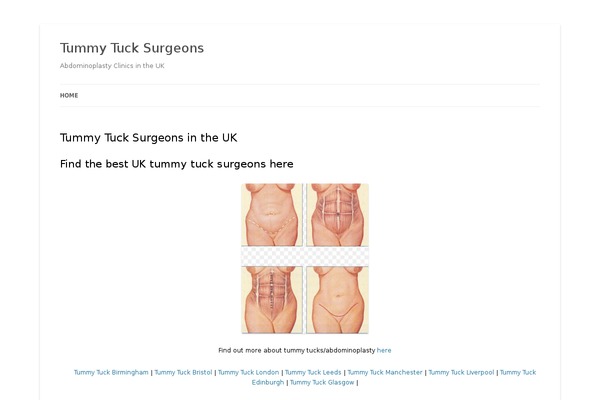Open the Tummy Tuck Surgeons site title
Image resolution: width=600 pixels, height=400 pixels.
coord(132,48)
